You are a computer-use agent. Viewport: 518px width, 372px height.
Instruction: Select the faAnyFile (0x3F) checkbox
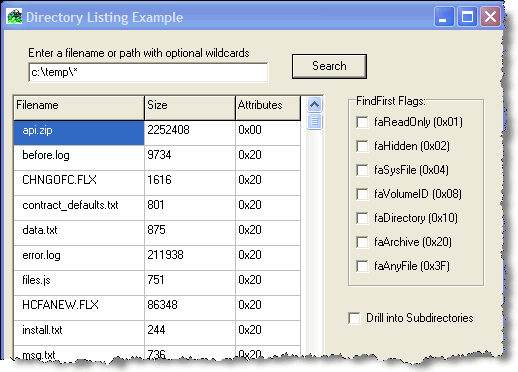(362, 266)
